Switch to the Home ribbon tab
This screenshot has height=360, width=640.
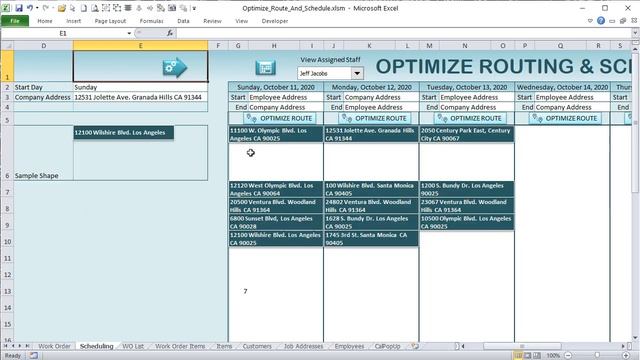click(x=44, y=21)
